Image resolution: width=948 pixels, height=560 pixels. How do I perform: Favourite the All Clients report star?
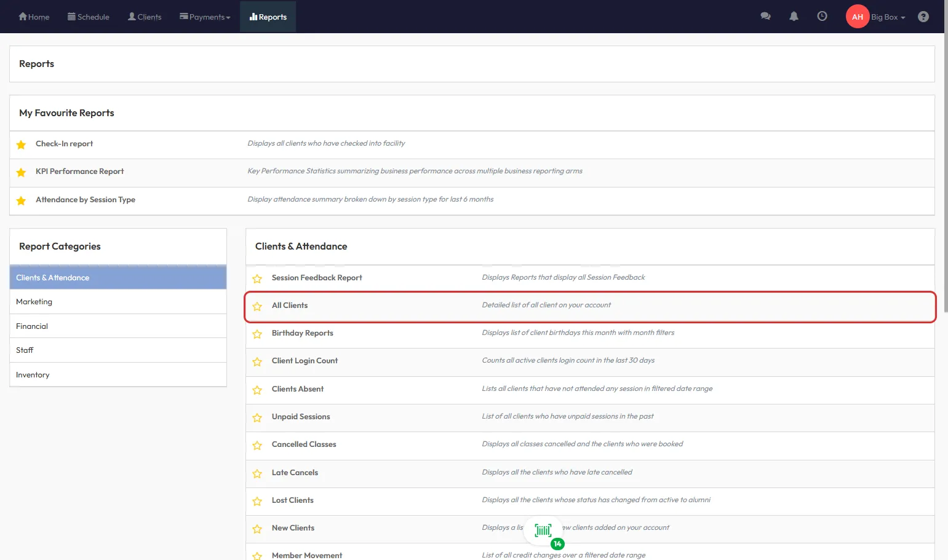click(x=257, y=306)
